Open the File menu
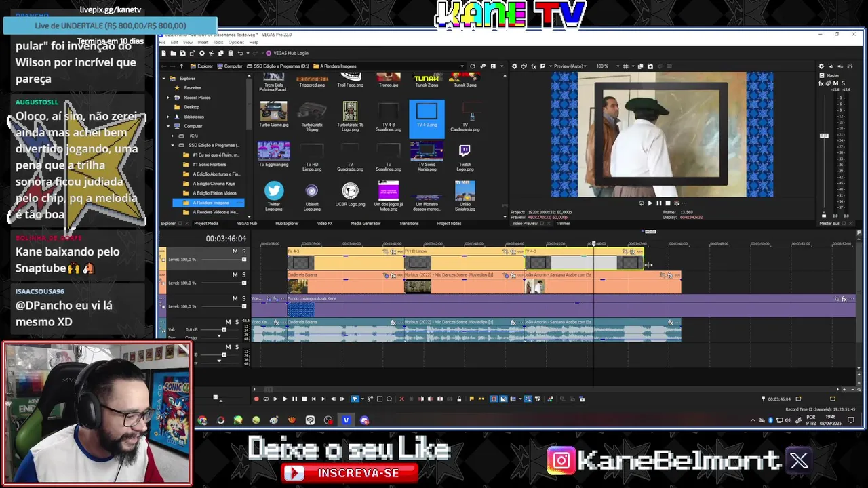The height and width of the screenshot is (488, 868). click(x=162, y=42)
